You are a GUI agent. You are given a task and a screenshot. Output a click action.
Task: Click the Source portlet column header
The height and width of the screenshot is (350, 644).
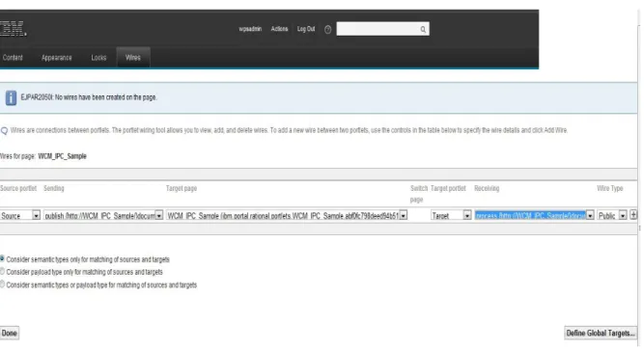point(18,188)
